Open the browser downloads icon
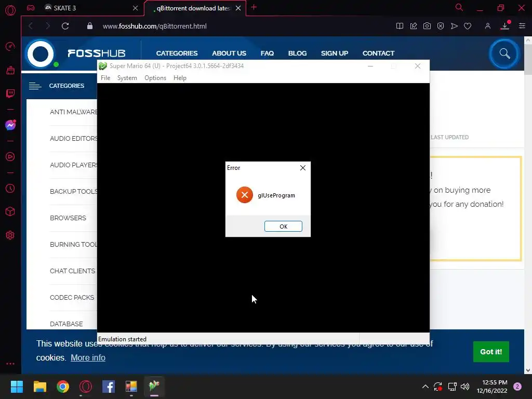Image resolution: width=532 pixels, height=399 pixels. click(505, 25)
